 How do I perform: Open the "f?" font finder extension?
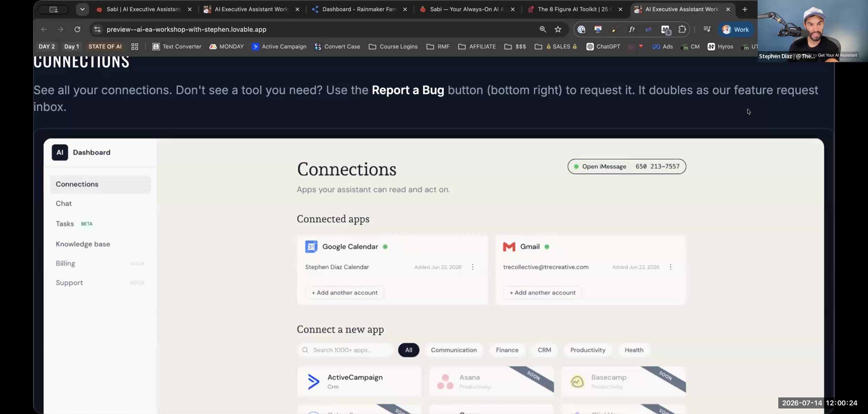(632, 29)
